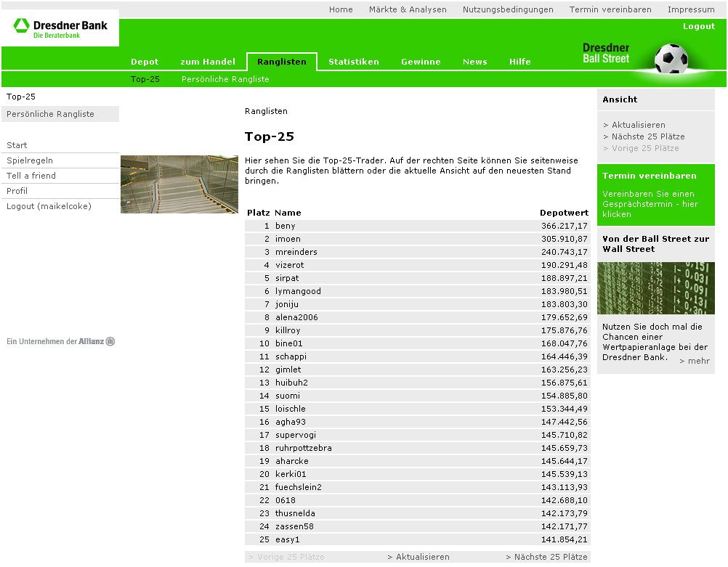The height and width of the screenshot is (567, 728).
Task: Open the News tab
Action: 475,62
